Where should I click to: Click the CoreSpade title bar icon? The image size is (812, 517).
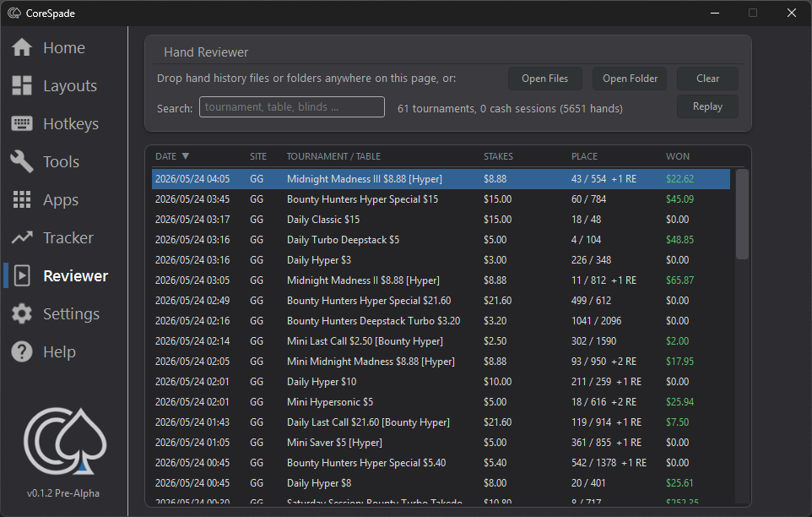click(14, 13)
